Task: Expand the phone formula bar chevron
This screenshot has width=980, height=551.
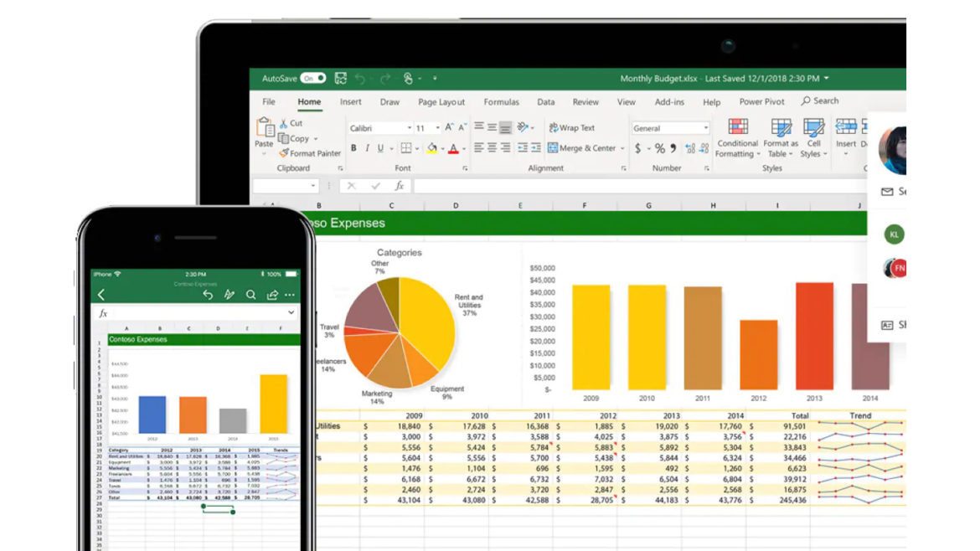Action: (291, 313)
